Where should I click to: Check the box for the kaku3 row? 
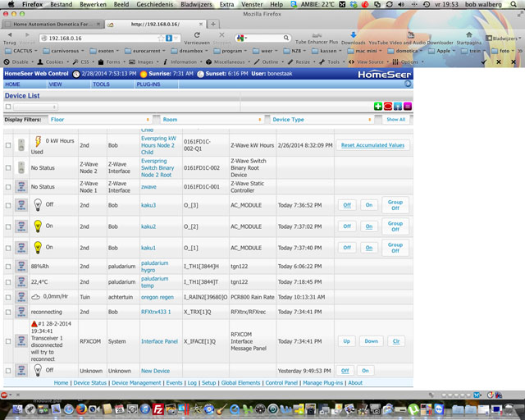pyautogui.click(x=8, y=205)
